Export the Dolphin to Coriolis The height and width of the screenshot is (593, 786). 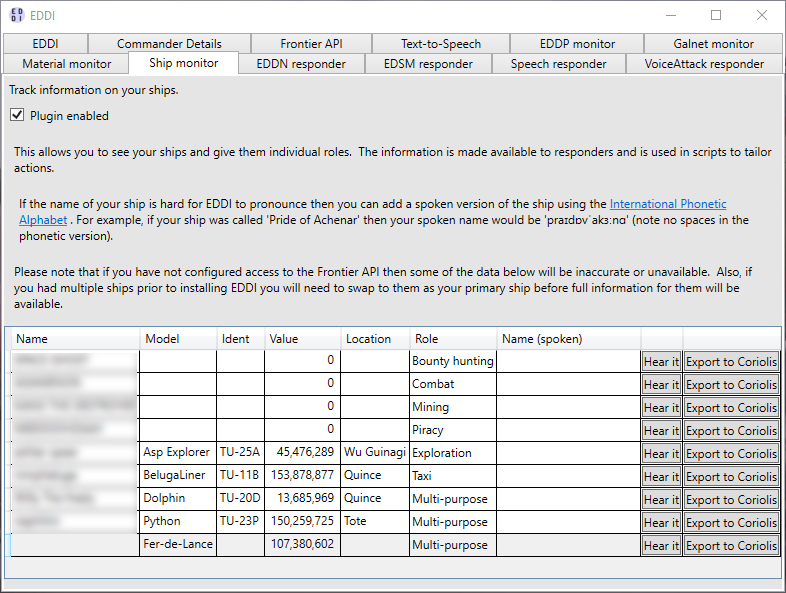pos(731,500)
